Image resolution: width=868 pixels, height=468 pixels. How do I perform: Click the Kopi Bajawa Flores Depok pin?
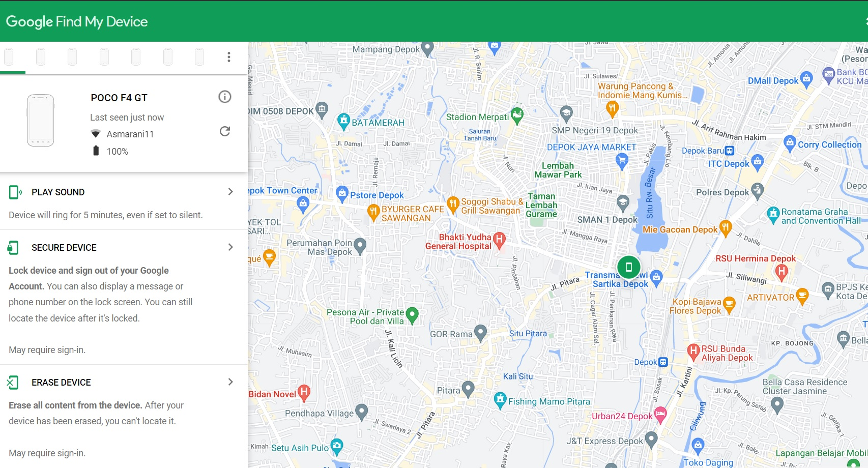click(729, 305)
